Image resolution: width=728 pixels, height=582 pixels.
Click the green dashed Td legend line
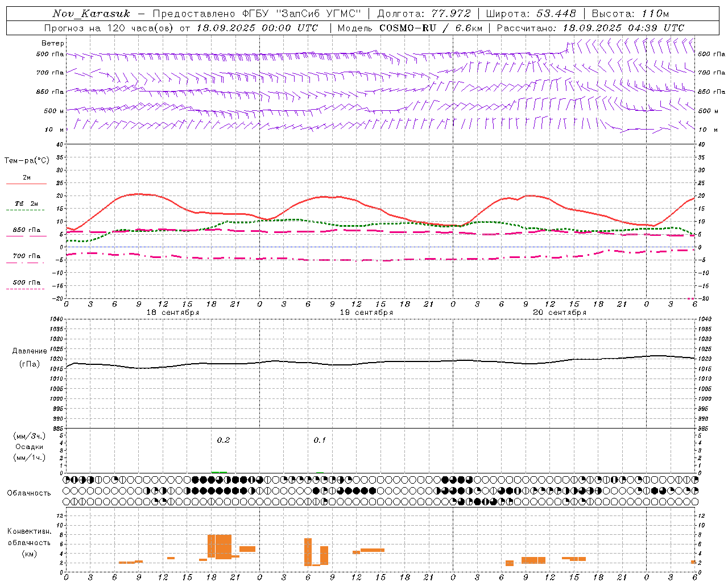25,210
